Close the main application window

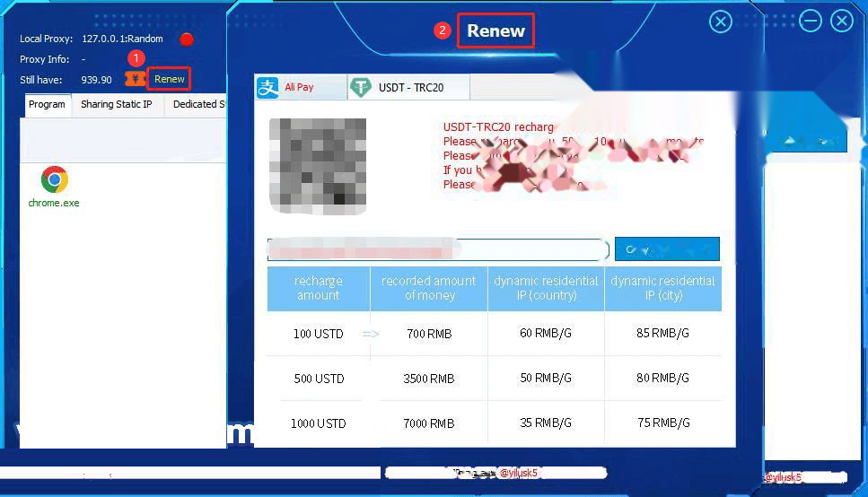click(842, 22)
